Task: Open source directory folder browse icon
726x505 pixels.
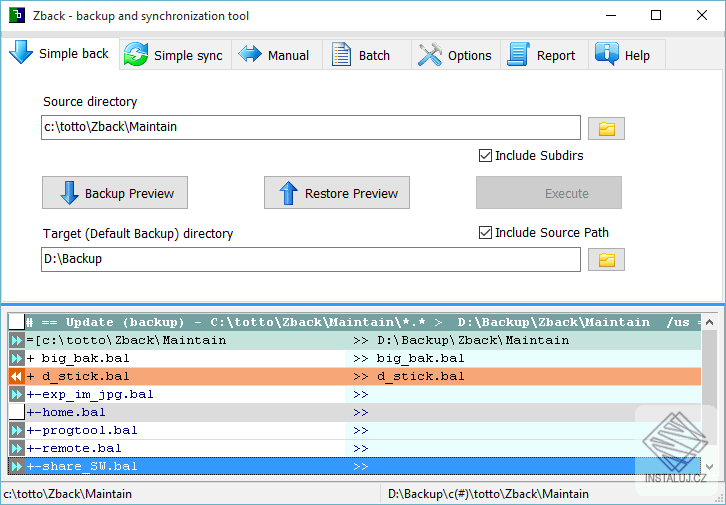Action: point(606,128)
